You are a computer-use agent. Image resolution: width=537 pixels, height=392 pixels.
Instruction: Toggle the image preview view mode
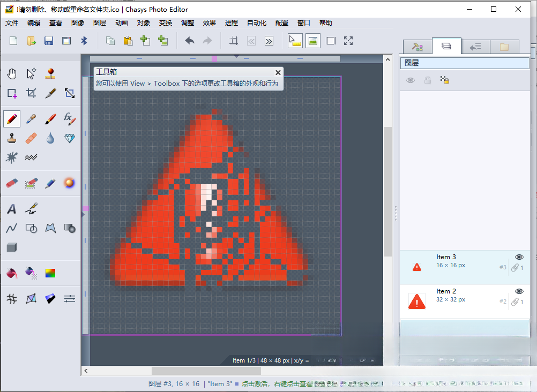tap(312, 41)
